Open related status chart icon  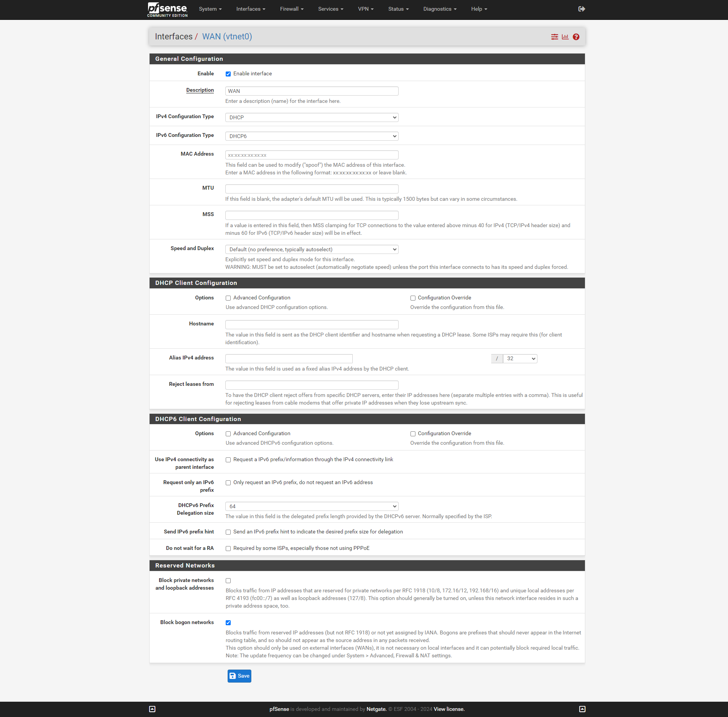click(x=565, y=37)
